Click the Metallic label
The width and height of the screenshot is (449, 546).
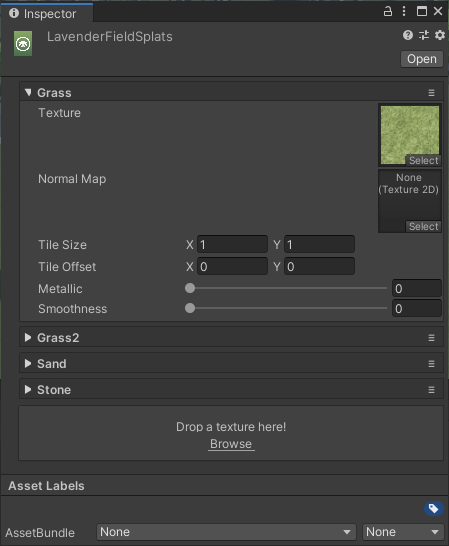[60, 289]
